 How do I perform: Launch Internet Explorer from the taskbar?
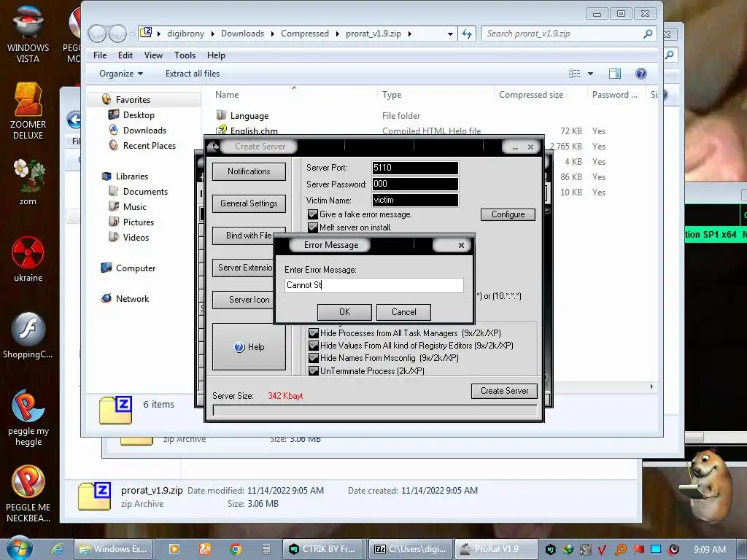point(58,549)
